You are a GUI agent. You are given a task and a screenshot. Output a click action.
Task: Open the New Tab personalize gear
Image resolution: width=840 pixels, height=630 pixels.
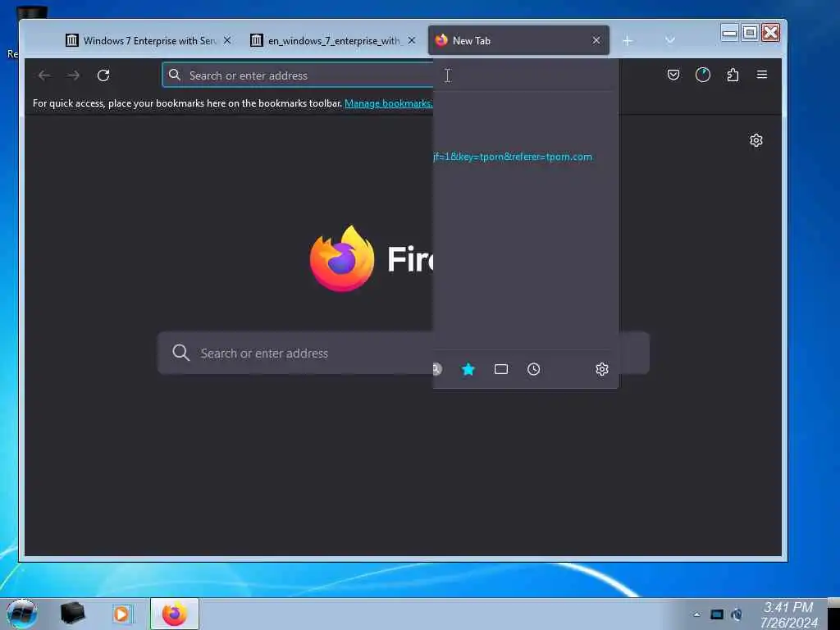coord(756,140)
